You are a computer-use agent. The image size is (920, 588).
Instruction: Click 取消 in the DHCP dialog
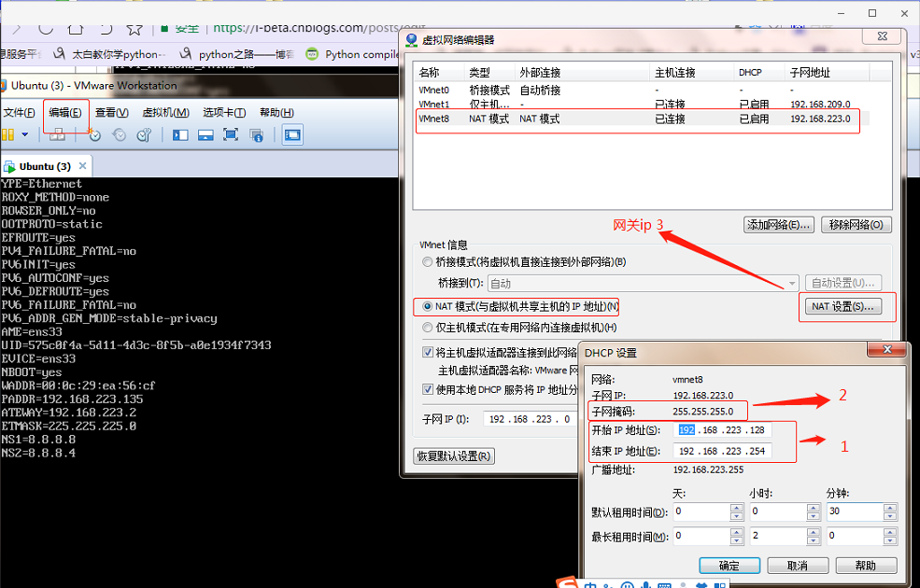[798, 566]
